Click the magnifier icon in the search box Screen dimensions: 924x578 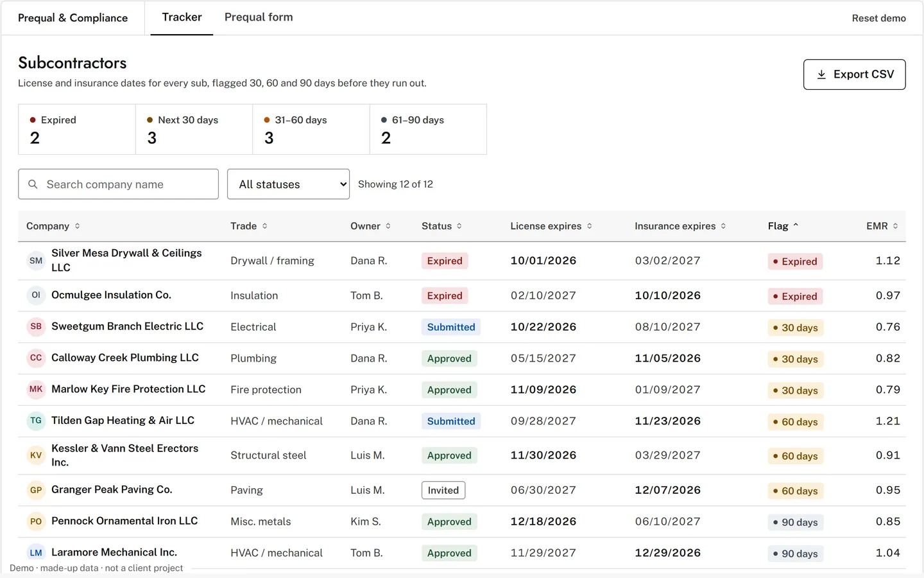pos(33,184)
